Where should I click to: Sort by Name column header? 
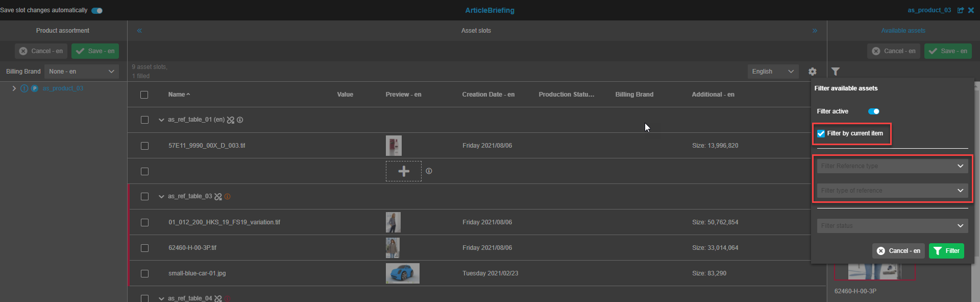[x=177, y=95]
